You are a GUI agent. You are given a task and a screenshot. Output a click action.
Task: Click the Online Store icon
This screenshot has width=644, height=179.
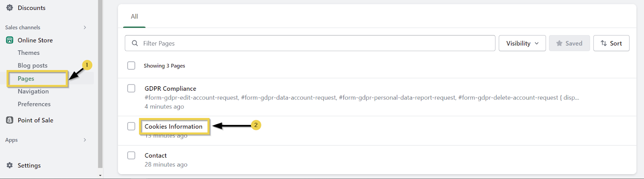click(10, 40)
